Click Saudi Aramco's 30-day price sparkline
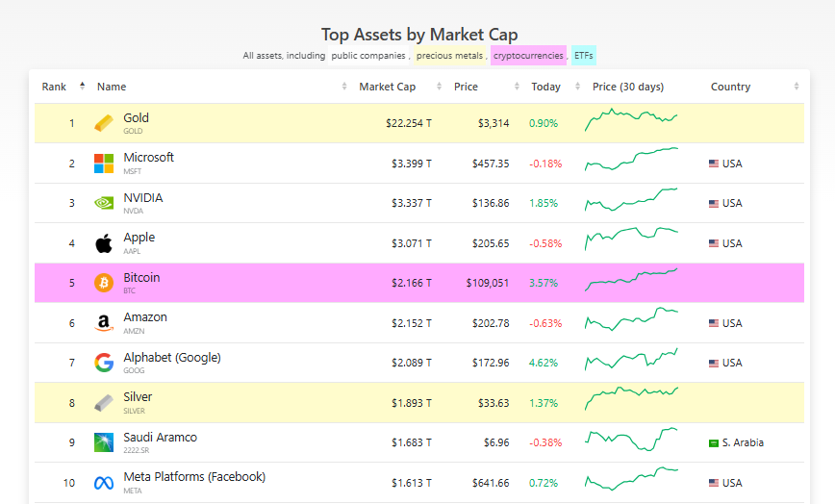The width and height of the screenshot is (835, 504). point(631,439)
